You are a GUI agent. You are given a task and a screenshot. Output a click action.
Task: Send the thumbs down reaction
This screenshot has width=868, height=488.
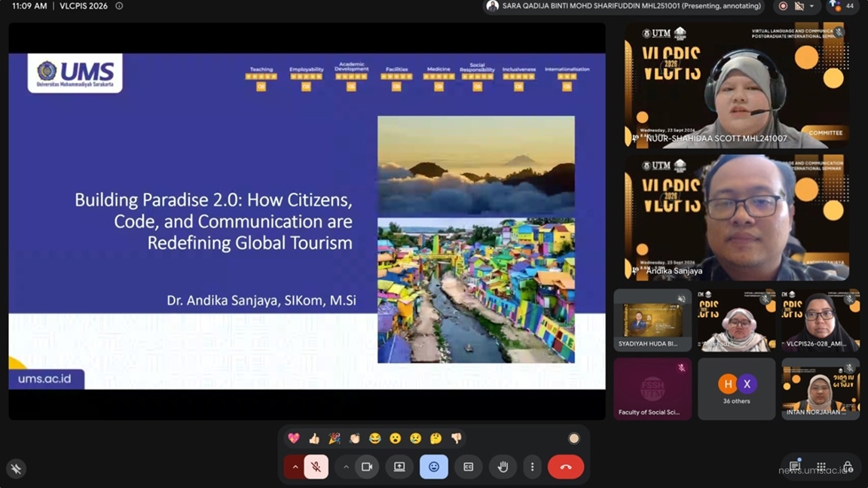point(456,438)
